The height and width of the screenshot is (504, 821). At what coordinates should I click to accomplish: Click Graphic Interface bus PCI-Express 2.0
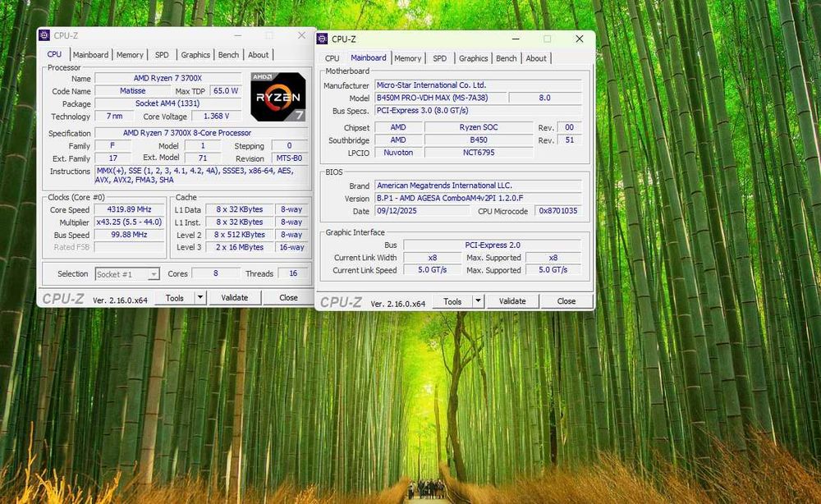(492, 245)
